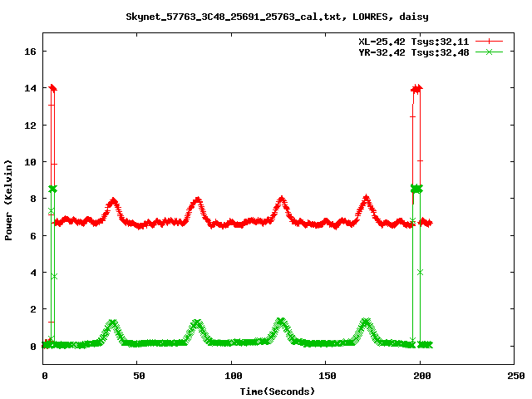
Task: Click the x-axis tick label 150
Action: 328,376
